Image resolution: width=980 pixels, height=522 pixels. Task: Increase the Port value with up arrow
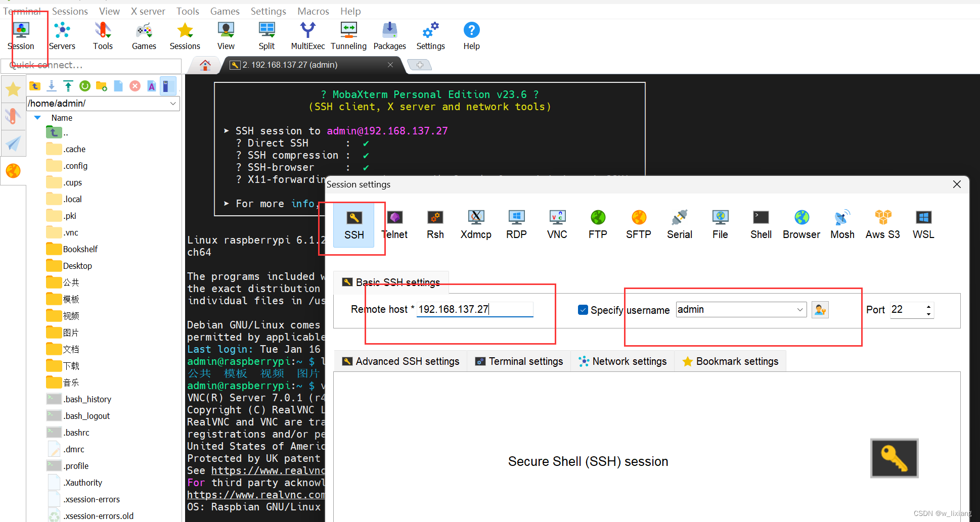(928, 306)
